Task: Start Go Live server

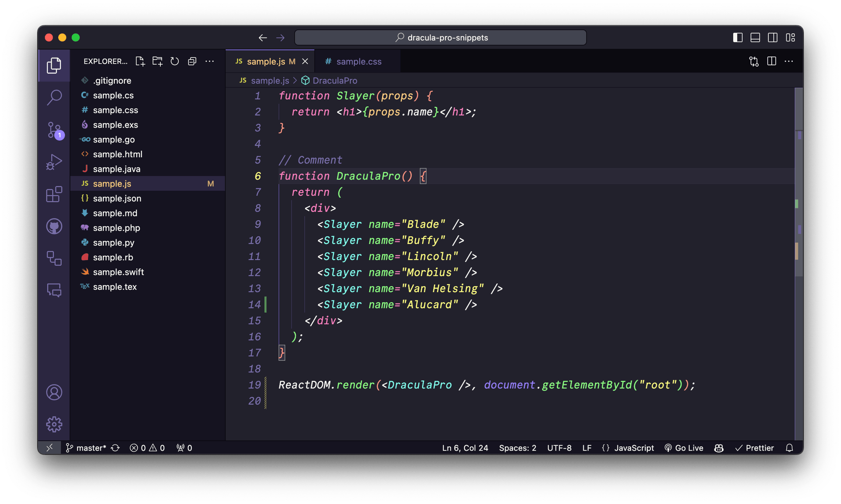Action: point(684,448)
